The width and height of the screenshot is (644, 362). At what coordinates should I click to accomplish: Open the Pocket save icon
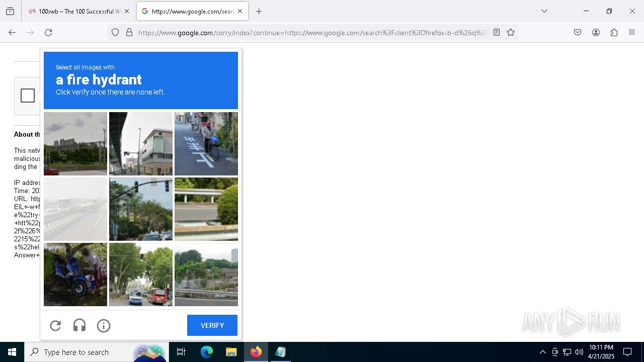[x=578, y=32]
